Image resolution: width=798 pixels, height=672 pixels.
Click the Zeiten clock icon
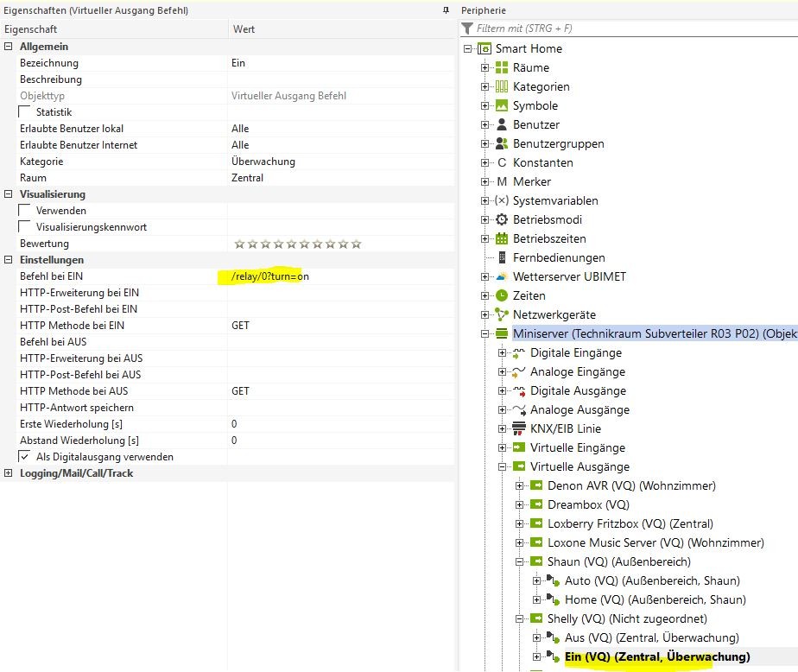click(x=502, y=295)
